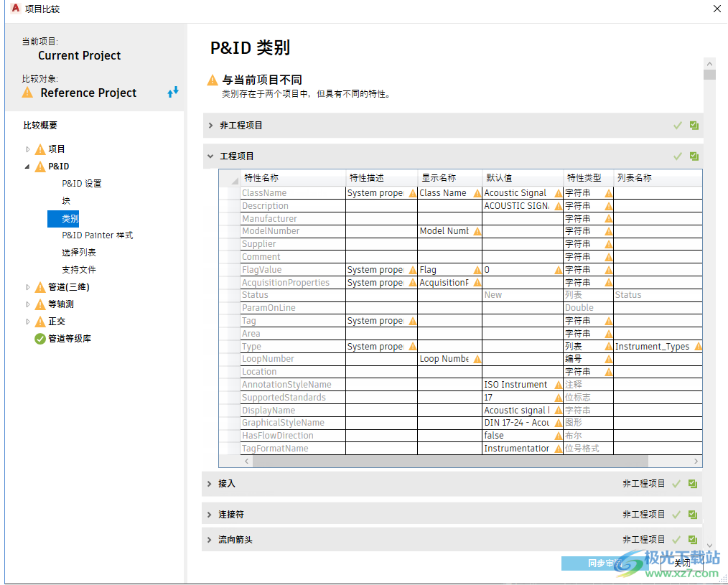Click the FlagValue property cell
The height and width of the screenshot is (585, 728).
pyautogui.click(x=293, y=270)
